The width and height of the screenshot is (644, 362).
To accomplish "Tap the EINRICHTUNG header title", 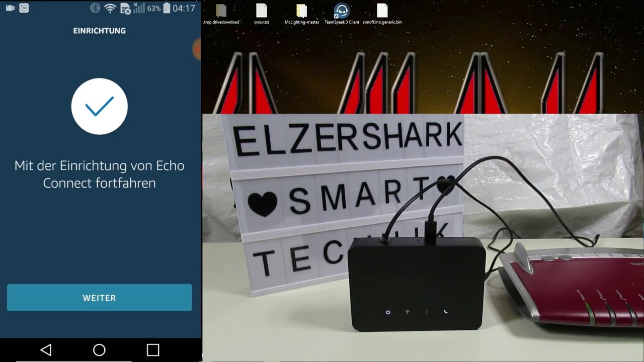I will (99, 31).
